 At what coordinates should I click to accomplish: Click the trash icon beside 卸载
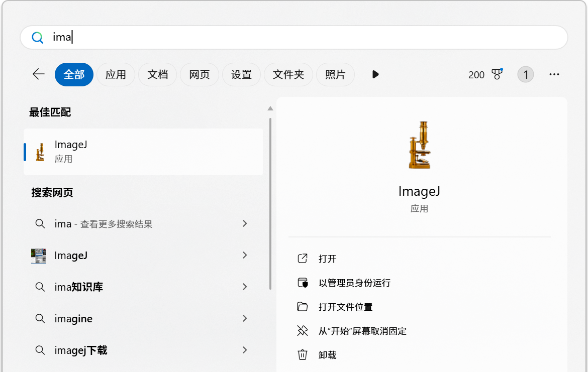(x=302, y=355)
